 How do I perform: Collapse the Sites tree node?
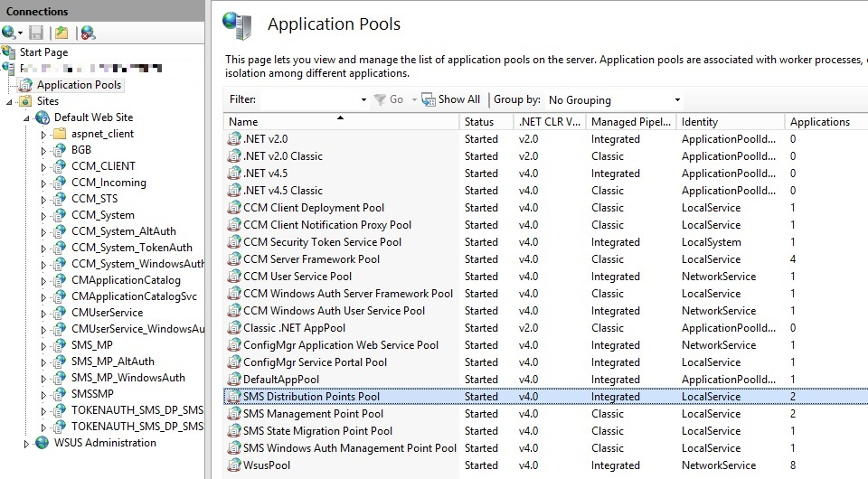tap(9, 102)
